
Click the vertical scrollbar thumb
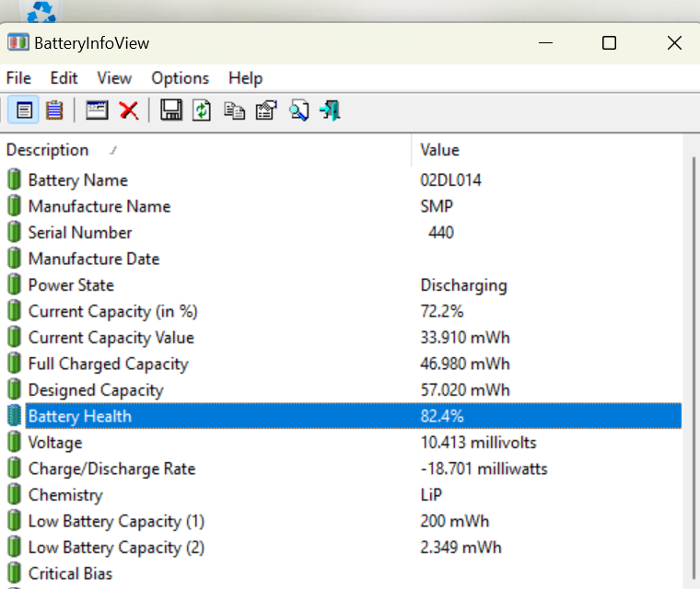(694, 367)
